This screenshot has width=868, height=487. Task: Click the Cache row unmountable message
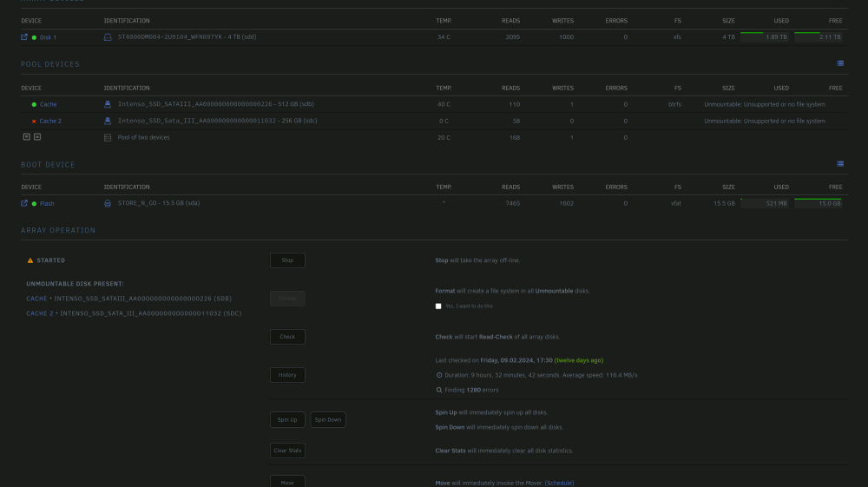click(765, 104)
